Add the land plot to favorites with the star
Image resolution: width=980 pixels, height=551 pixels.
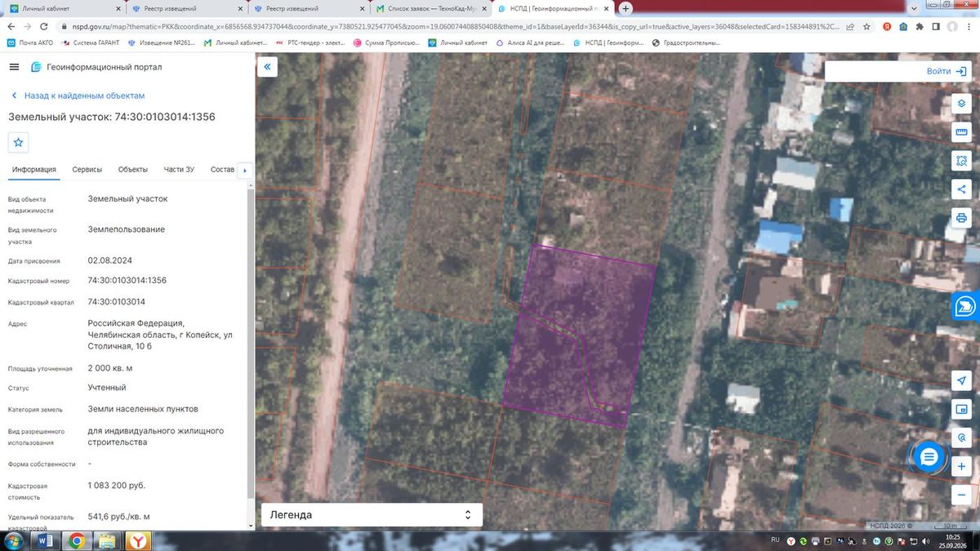[x=19, y=142]
